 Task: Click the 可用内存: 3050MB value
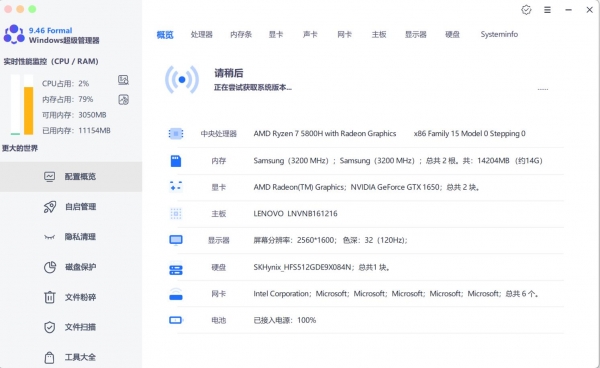pos(74,115)
